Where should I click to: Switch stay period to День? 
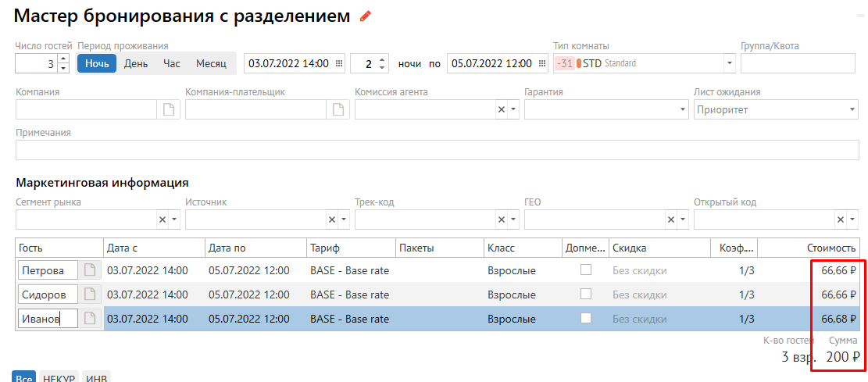135,64
